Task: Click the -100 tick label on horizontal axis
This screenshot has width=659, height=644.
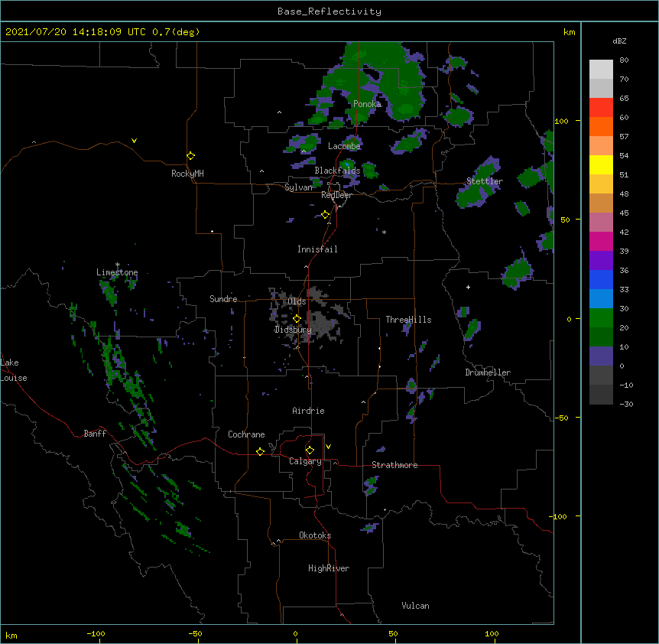Action: coord(96,633)
